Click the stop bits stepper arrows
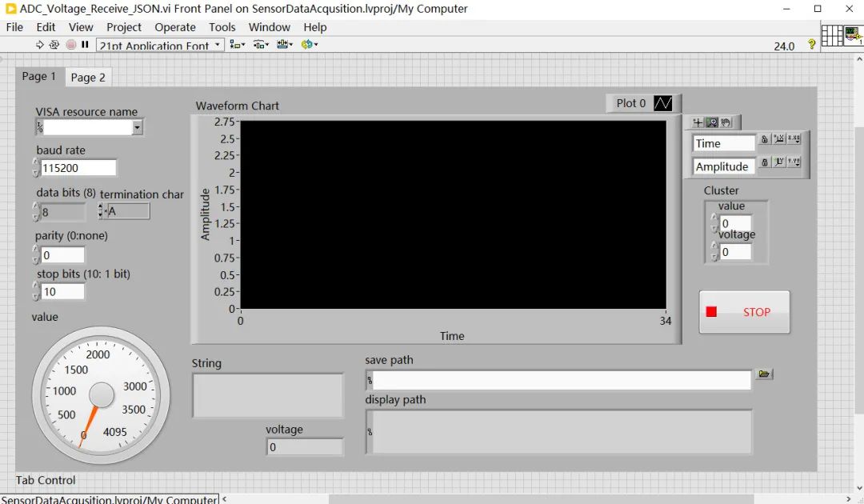 click(x=36, y=291)
